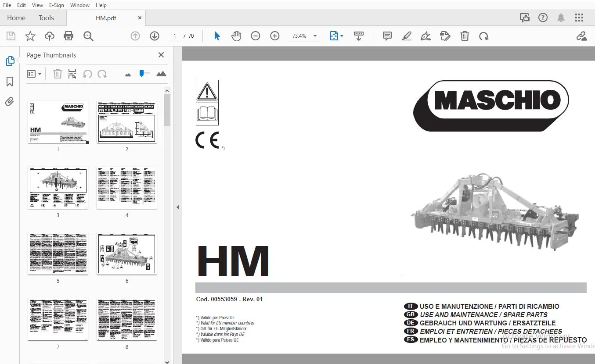This screenshot has width=595, height=364.
Task: Select page 2 thumbnail
Action: (127, 122)
